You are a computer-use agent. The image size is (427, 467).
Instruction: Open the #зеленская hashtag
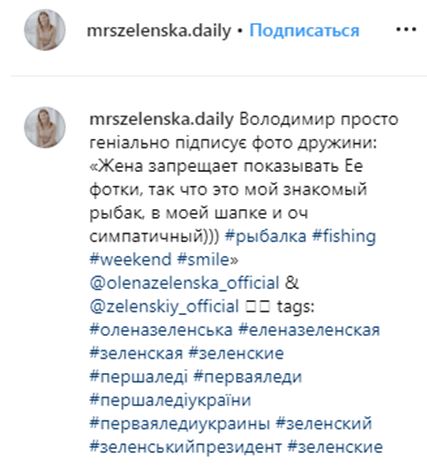[x=136, y=353]
